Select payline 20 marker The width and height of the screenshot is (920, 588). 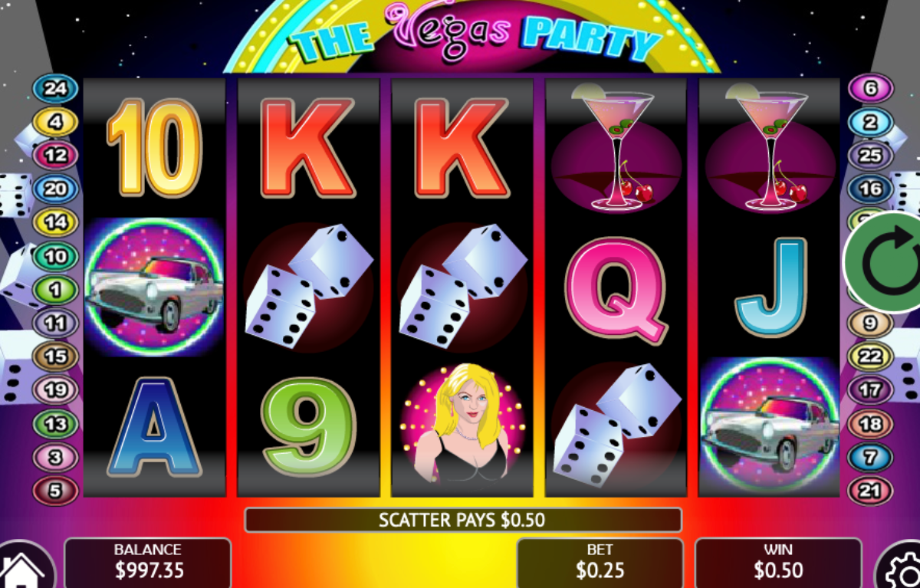click(x=55, y=188)
